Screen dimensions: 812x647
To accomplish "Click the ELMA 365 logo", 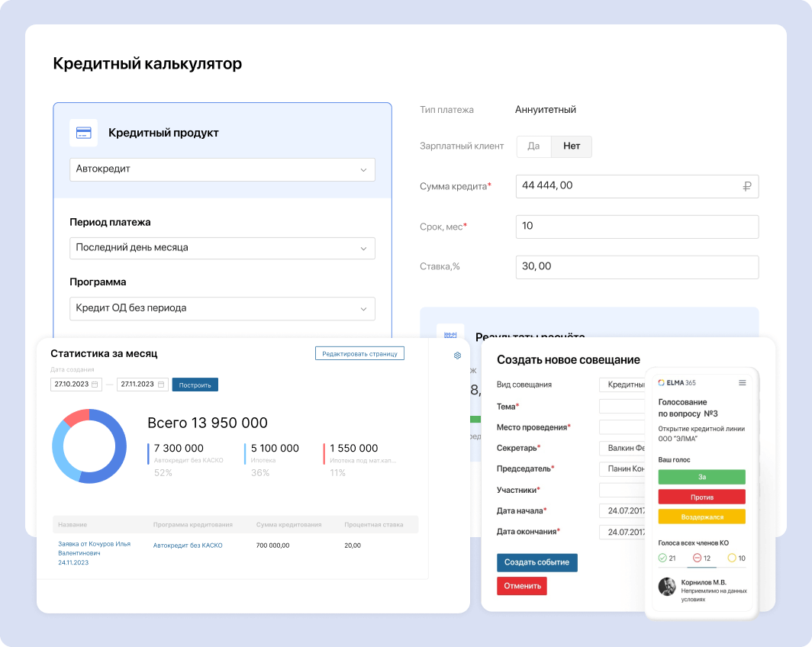I will [x=676, y=382].
